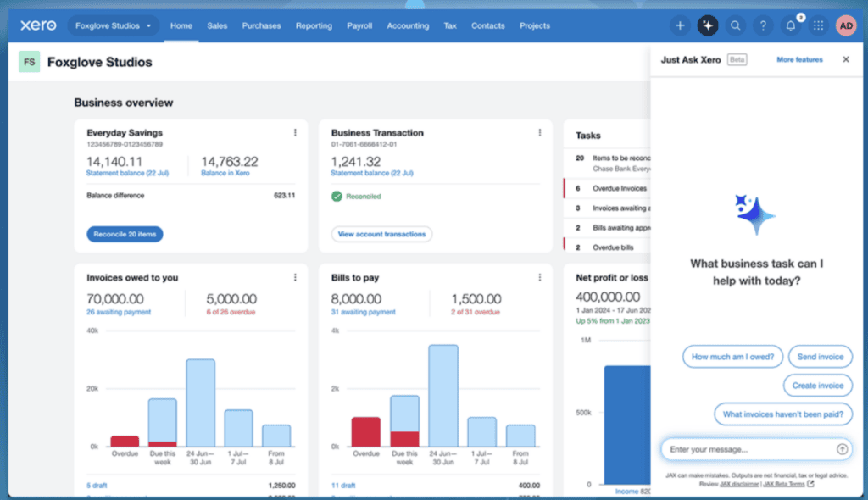This screenshot has height=500, width=868.
Task: Open the help question mark menu
Action: [x=762, y=25]
